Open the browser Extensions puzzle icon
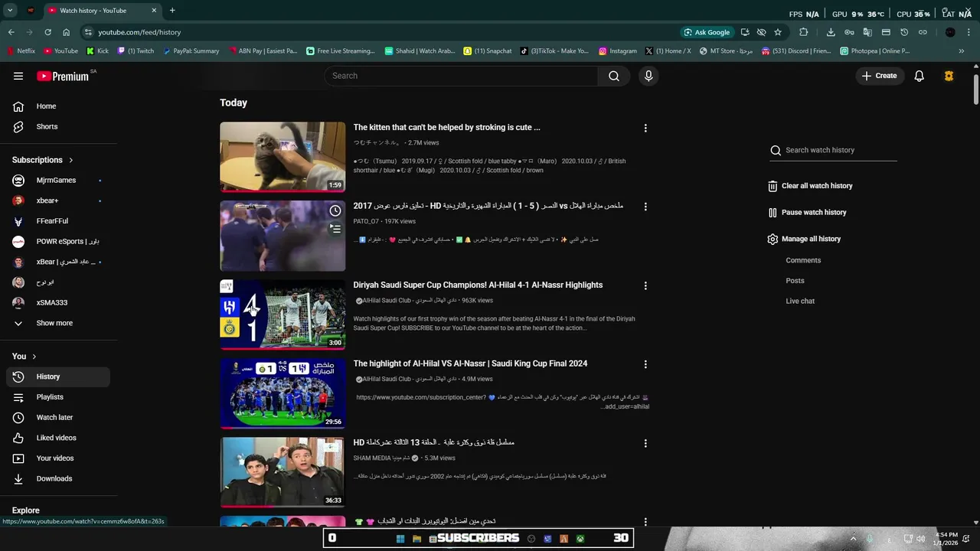This screenshot has height=551, width=980. click(803, 32)
